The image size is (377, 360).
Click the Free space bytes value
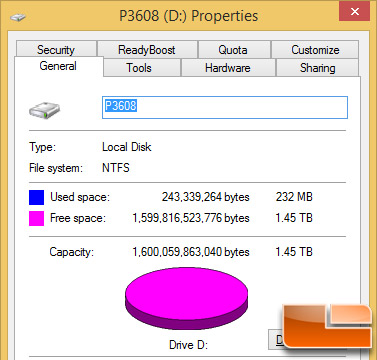coord(191,218)
